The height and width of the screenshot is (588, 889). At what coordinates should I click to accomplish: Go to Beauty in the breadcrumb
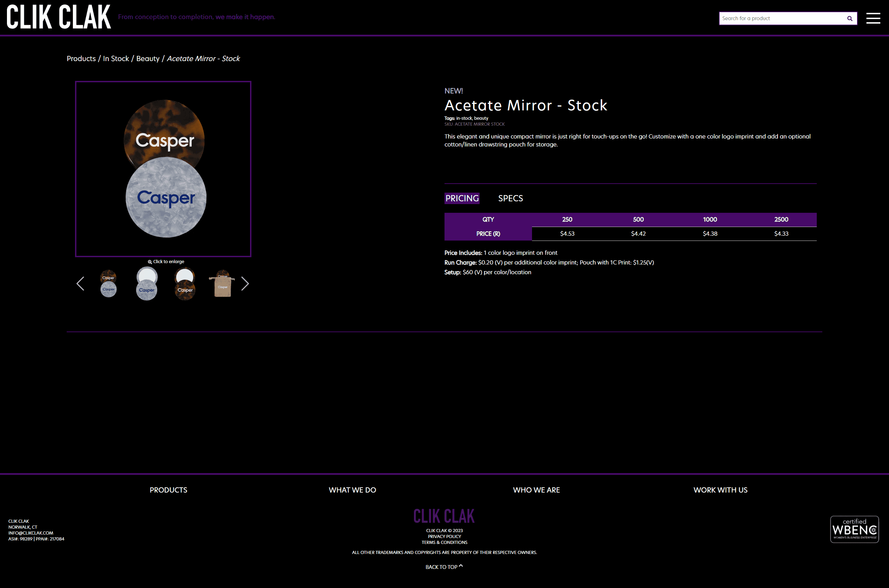[148, 59]
